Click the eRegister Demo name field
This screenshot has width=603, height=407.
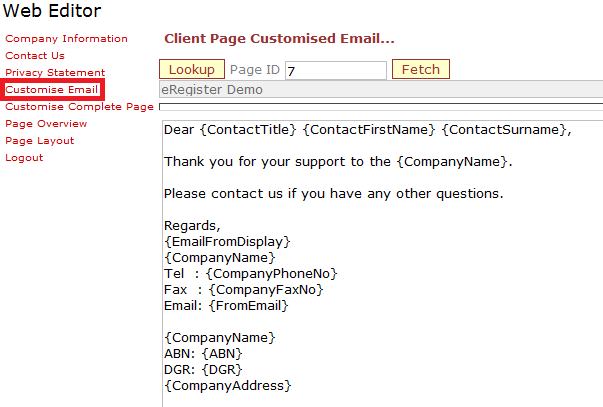380,90
